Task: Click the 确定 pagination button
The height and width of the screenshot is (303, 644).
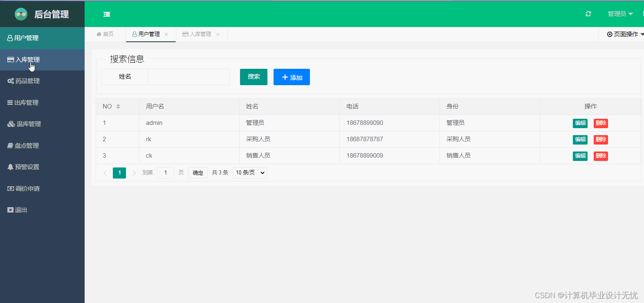Action: [198, 173]
